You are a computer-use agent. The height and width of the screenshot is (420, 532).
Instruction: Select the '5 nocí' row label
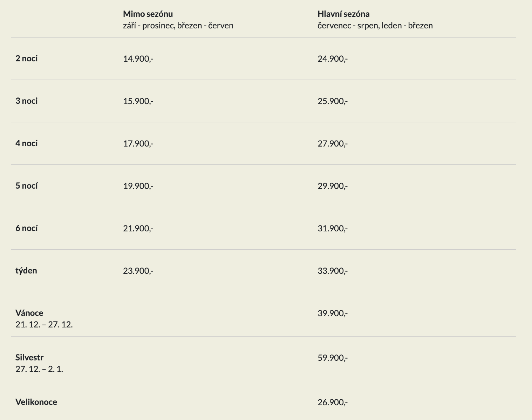(x=27, y=186)
